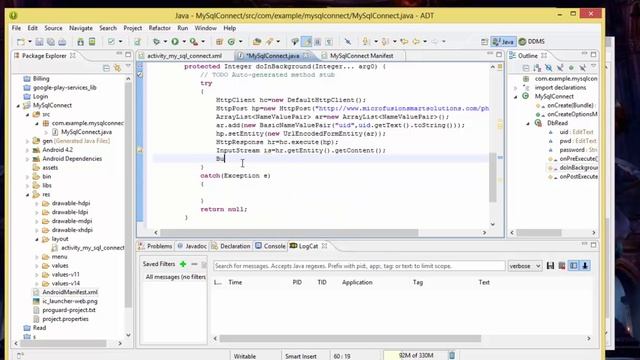Expand the gen Generated Java Files folder
This screenshot has height=360, width=640.
click(28, 141)
